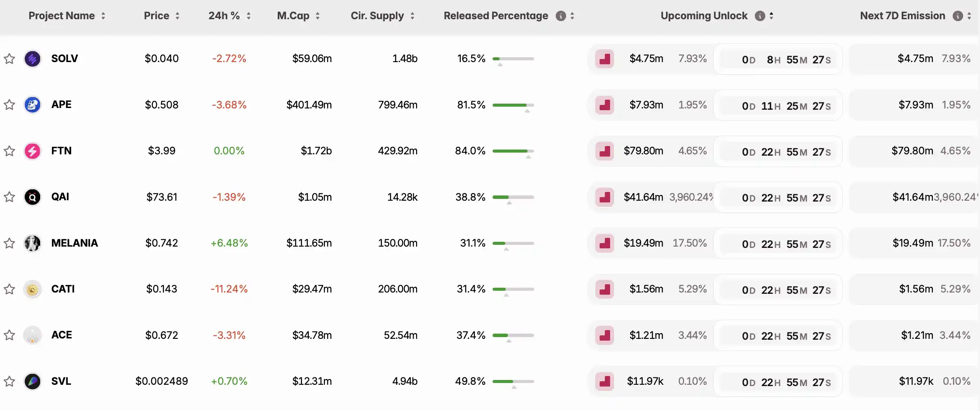Click the FTN pink lightning logo
The image size is (980, 411).
tap(32, 151)
